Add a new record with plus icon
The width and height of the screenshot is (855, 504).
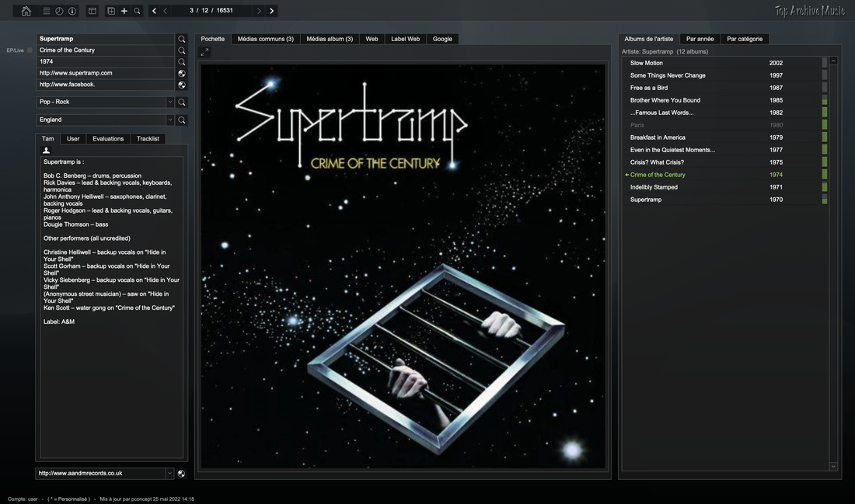124,11
